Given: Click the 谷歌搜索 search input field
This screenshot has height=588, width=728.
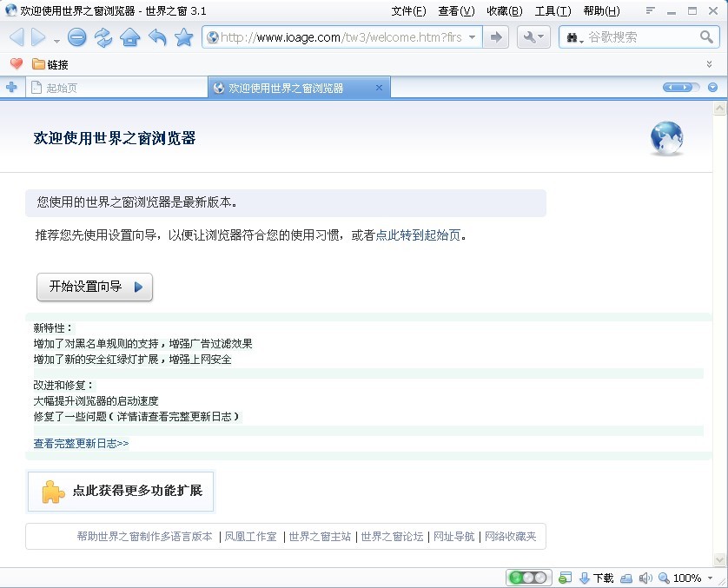Looking at the screenshot, I should [x=641, y=37].
